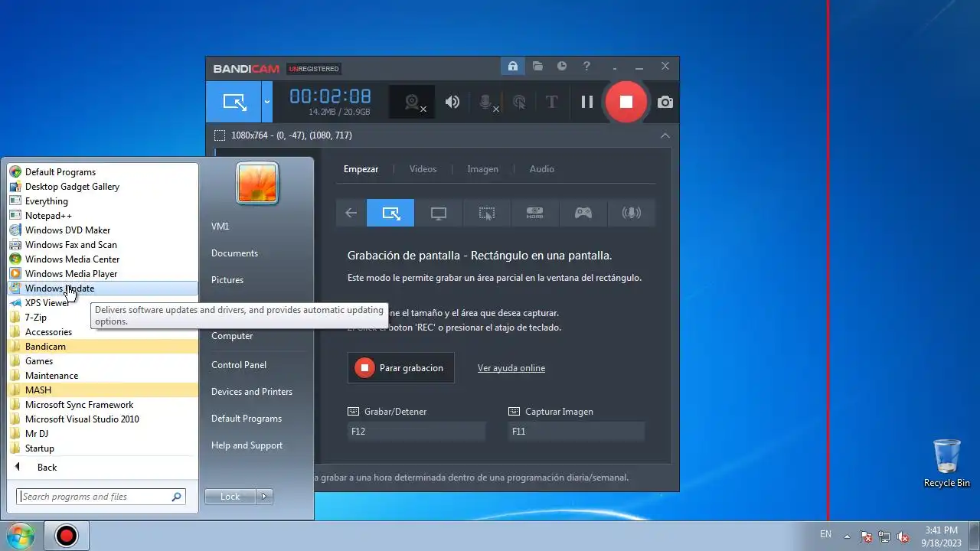This screenshot has width=980, height=551.
Task: Open Desktop Gadget Gallery
Action: 103,187
